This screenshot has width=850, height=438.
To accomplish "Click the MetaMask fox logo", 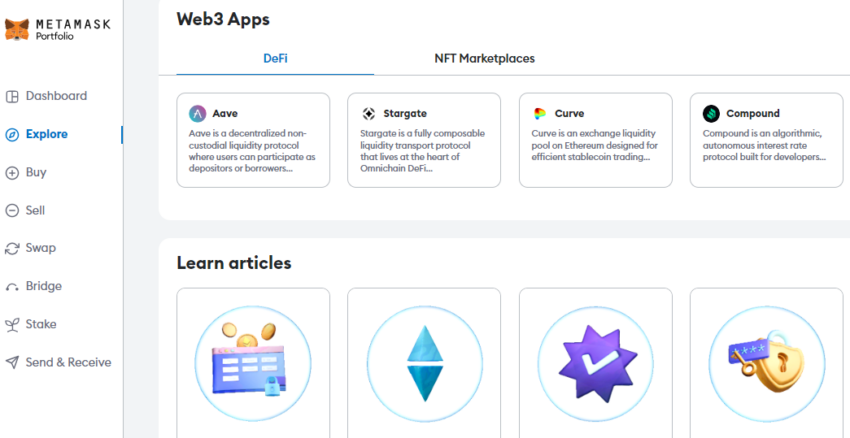I will coord(17,29).
